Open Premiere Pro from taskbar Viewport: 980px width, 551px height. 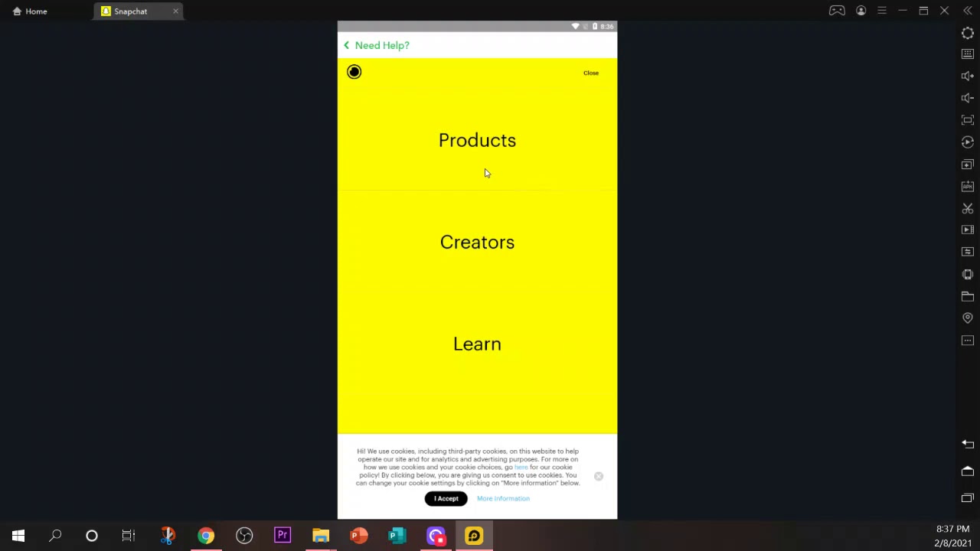coord(283,536)
